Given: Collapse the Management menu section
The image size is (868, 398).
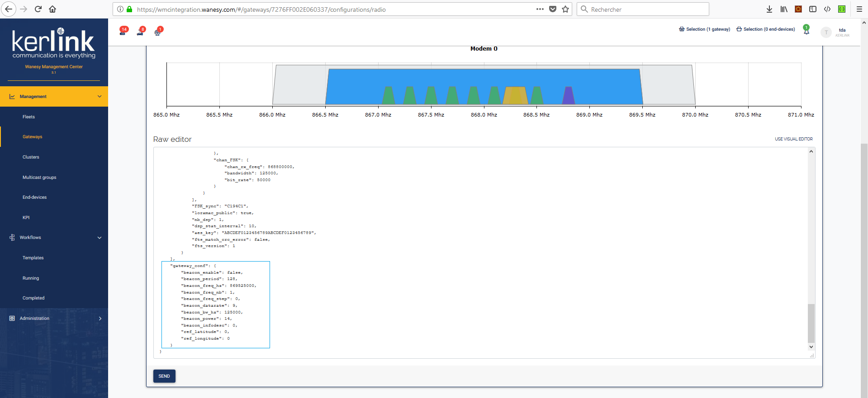Looking at the screenshot, I should (100, 97).
